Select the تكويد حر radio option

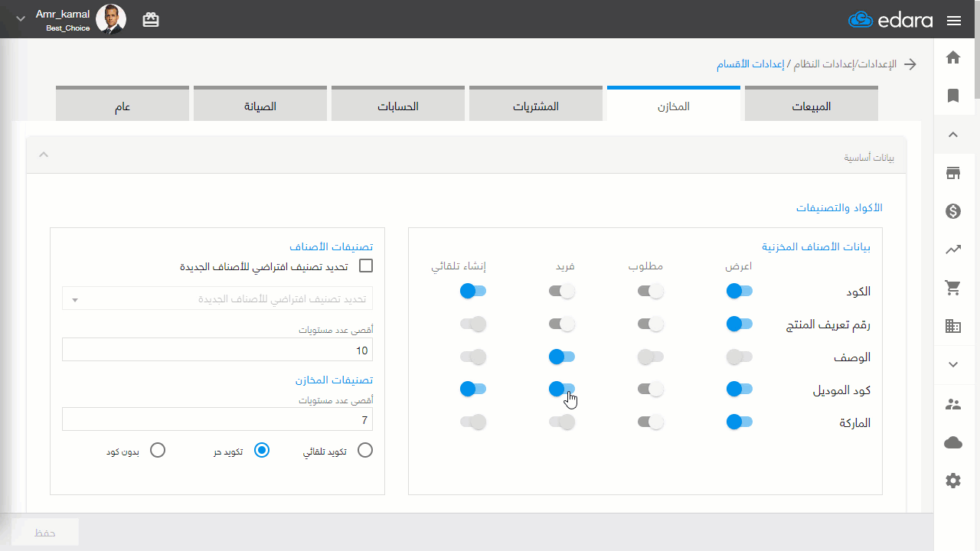click(x=262, y=450)
